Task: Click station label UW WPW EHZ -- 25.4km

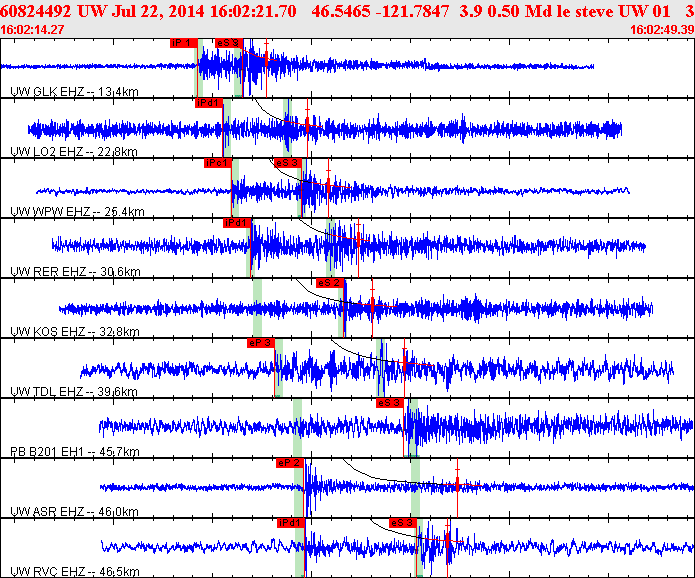Action: click(x=77, y=212)
